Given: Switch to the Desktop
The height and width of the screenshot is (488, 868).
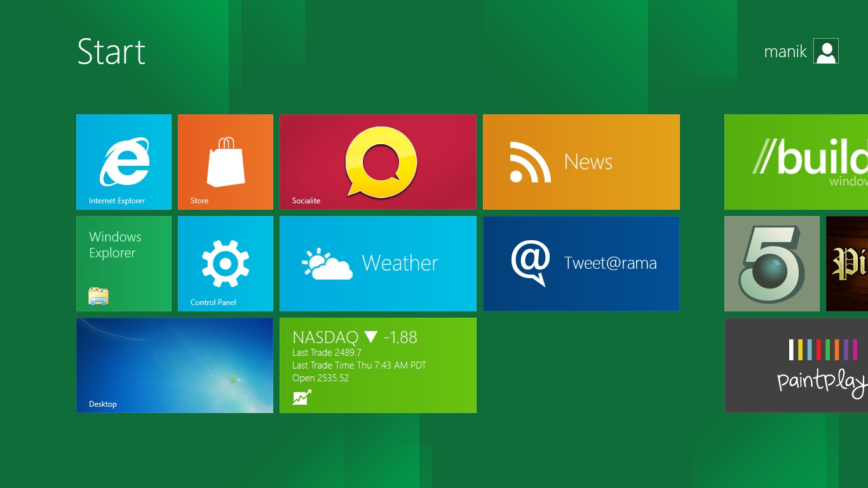Looking at the screenshot, I should point(174,365).
